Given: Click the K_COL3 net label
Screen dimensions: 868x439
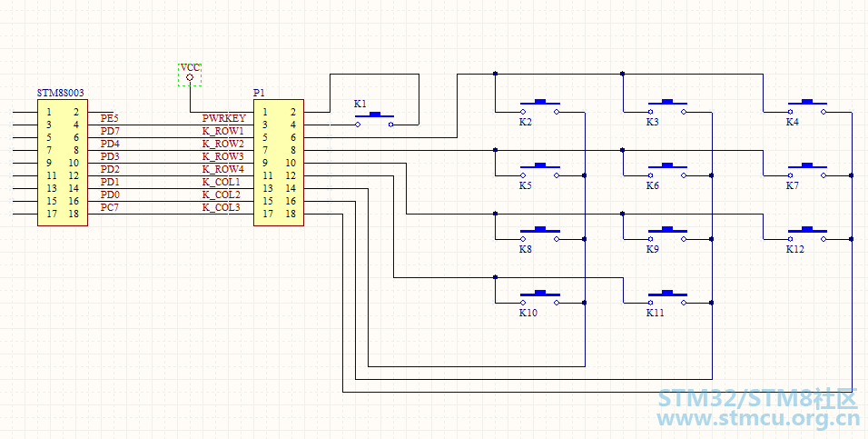Looking at the screenshot, I should pos(221,207).
